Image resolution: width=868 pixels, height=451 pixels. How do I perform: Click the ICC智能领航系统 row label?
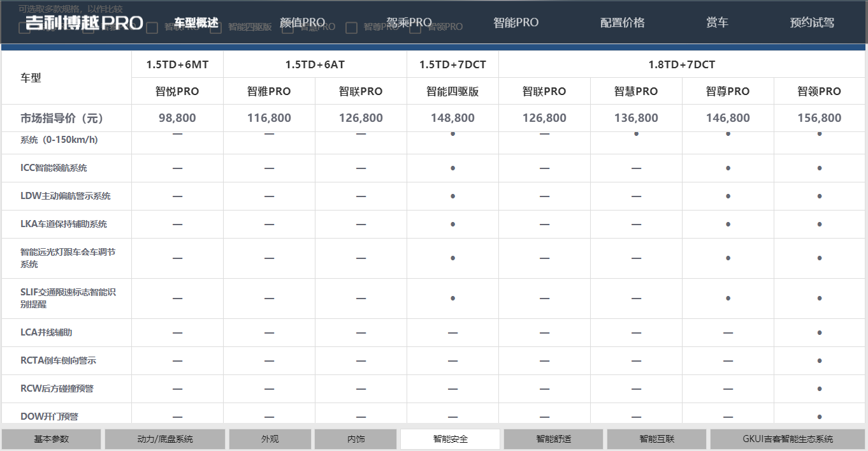point(54,168)
